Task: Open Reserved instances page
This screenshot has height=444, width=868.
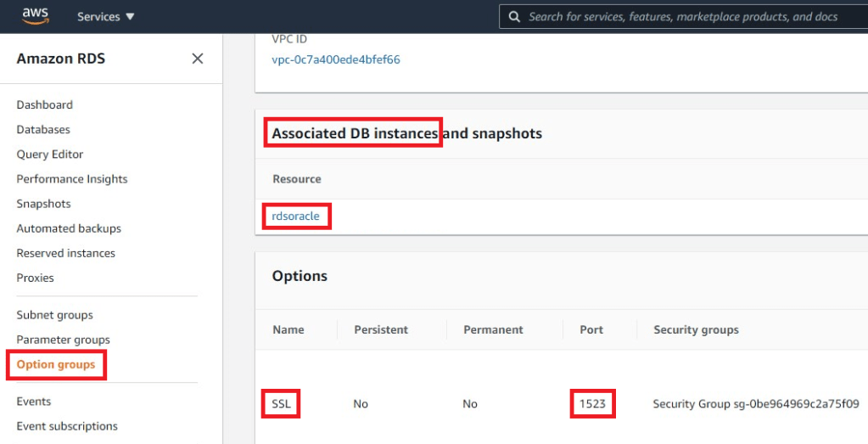Action: 65,253
